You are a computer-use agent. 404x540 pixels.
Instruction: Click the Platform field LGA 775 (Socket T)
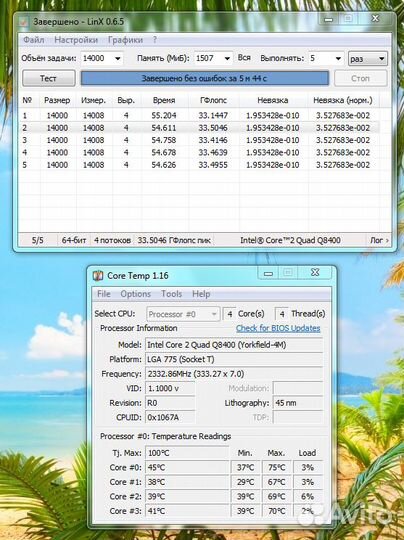pyautogui.click(x=234, y=360)
